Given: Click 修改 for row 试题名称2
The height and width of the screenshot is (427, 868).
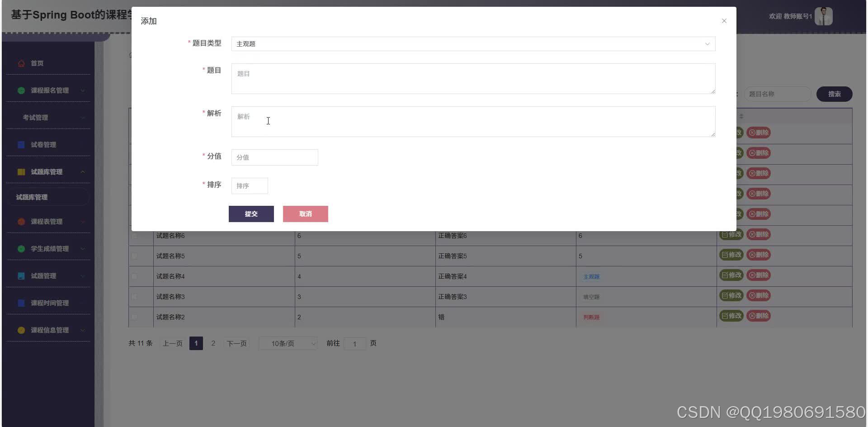Looking at the screenshot, I should (x=731, y=316).
